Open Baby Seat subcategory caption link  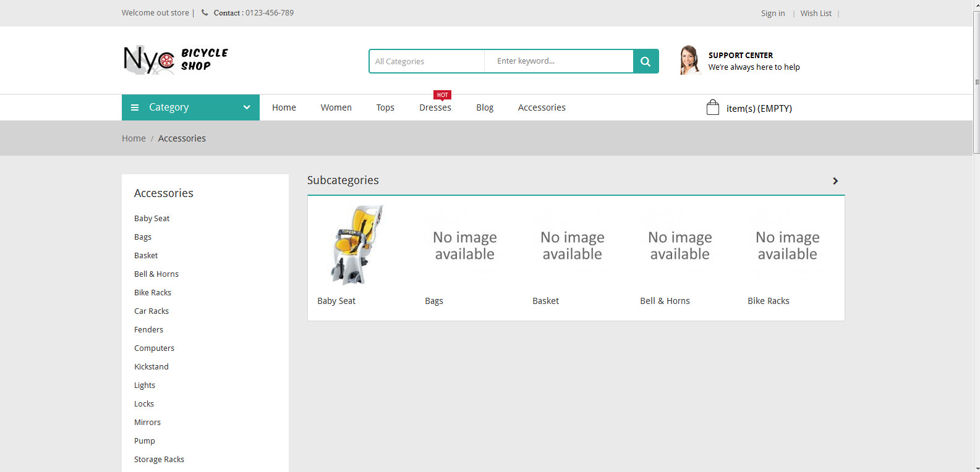click(x=336, y=301)
